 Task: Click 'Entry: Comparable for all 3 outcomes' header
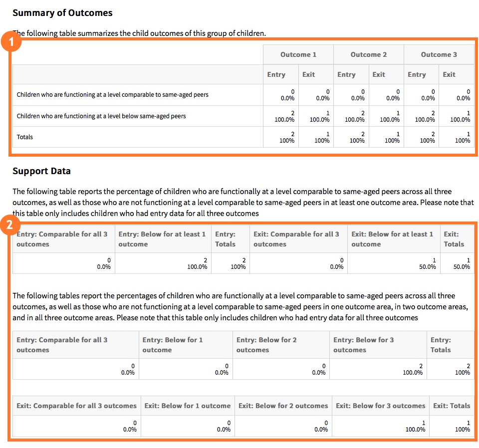tap(62, 239)
